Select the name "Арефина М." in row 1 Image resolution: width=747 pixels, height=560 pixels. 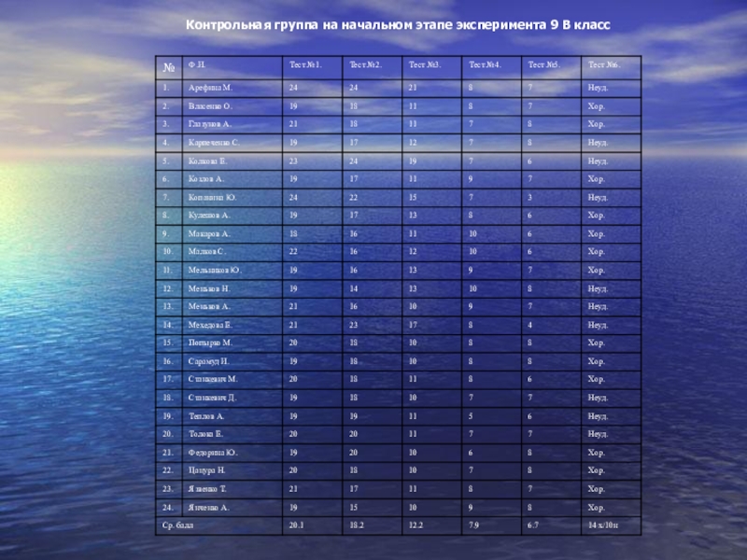tap(210, 88)
